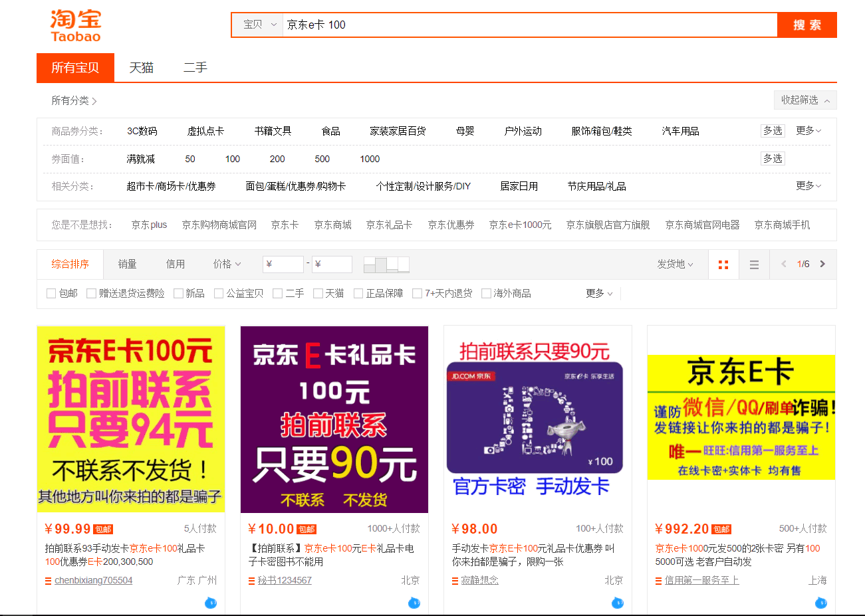Image resolution: width=865 pixels, height=616 pixels.
Task: Click 包邮 badge on ¥992.20 item
Action: 721,530
